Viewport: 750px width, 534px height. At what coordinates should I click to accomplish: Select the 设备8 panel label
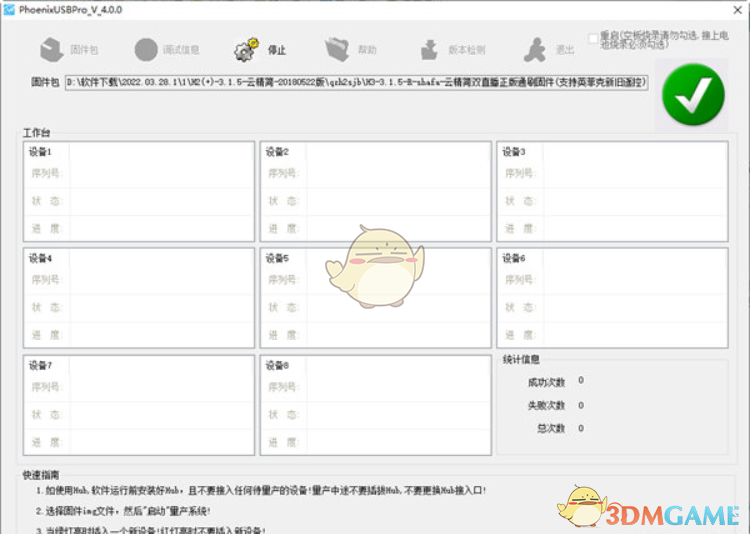point(277,366)
